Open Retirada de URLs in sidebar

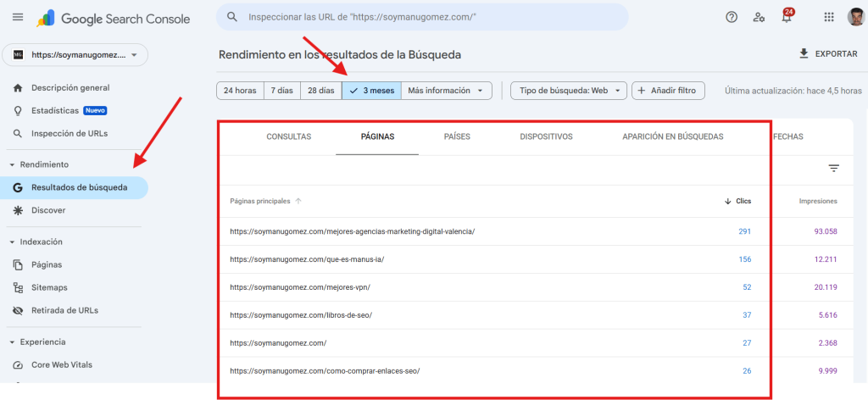[64, 310]
